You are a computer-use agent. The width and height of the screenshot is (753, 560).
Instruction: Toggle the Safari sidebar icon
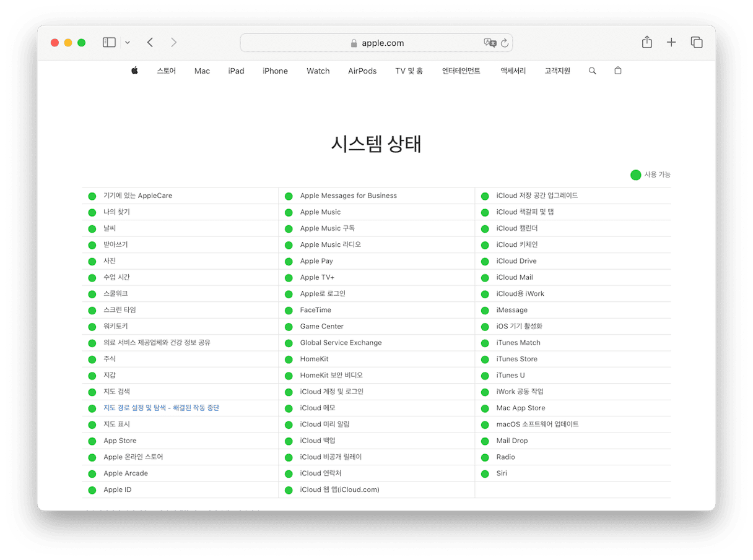tap(110, 43)
